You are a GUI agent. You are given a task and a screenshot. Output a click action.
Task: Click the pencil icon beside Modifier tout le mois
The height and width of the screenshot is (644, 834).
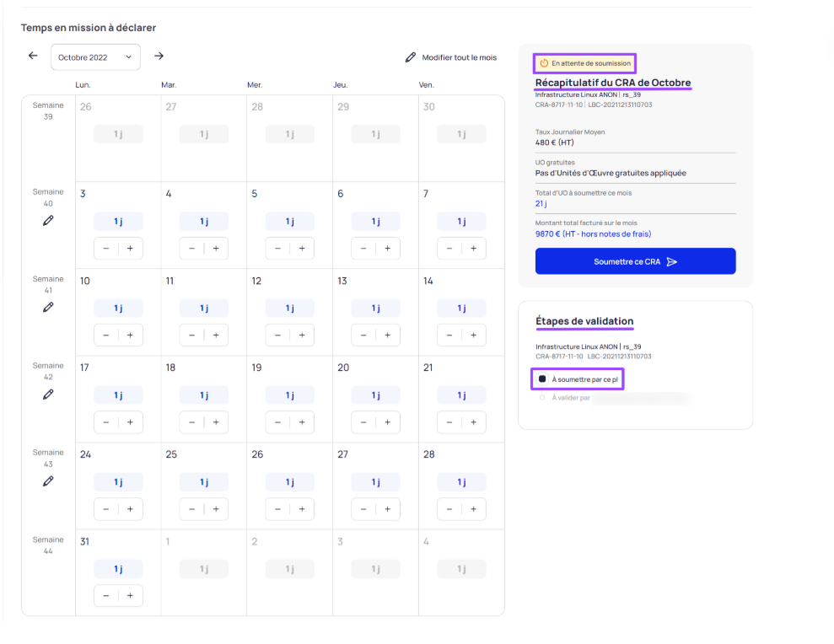coord(411,57)
